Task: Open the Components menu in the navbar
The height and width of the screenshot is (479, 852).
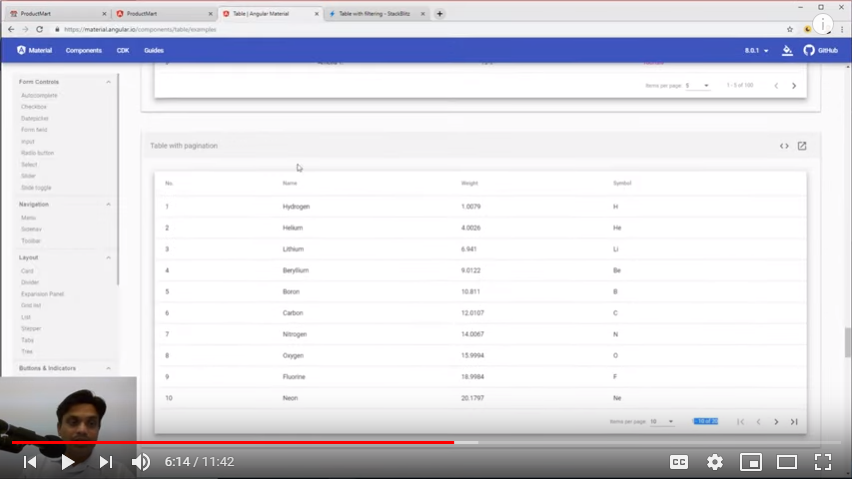Action: 84,50
